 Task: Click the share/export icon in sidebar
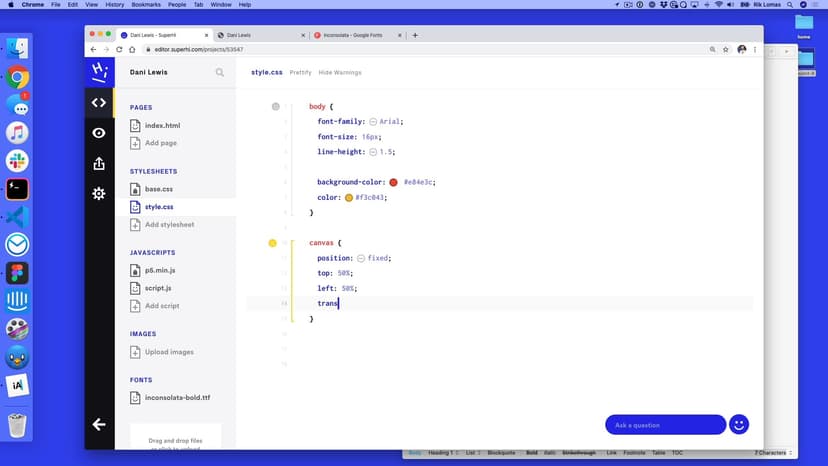(99, 163)
